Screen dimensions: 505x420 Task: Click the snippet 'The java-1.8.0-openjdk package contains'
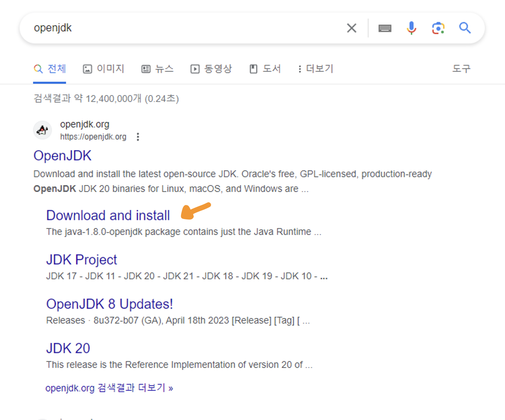click(184, 232)
